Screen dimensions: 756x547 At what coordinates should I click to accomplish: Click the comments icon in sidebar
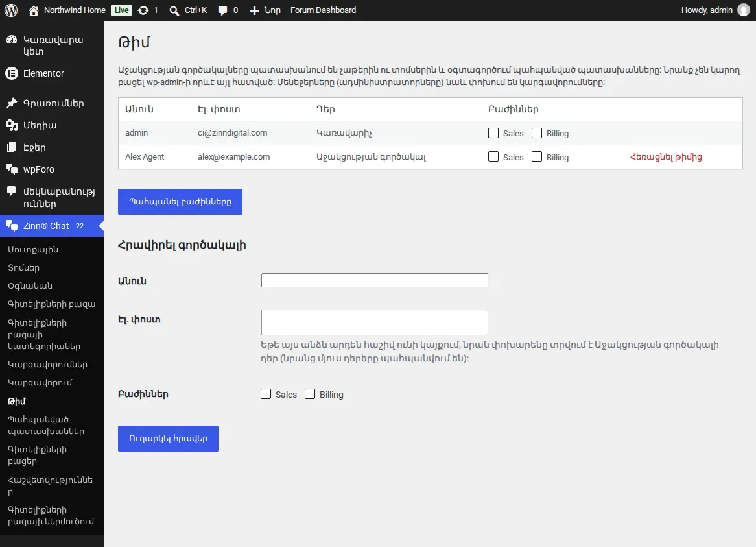tap(12, 191)
